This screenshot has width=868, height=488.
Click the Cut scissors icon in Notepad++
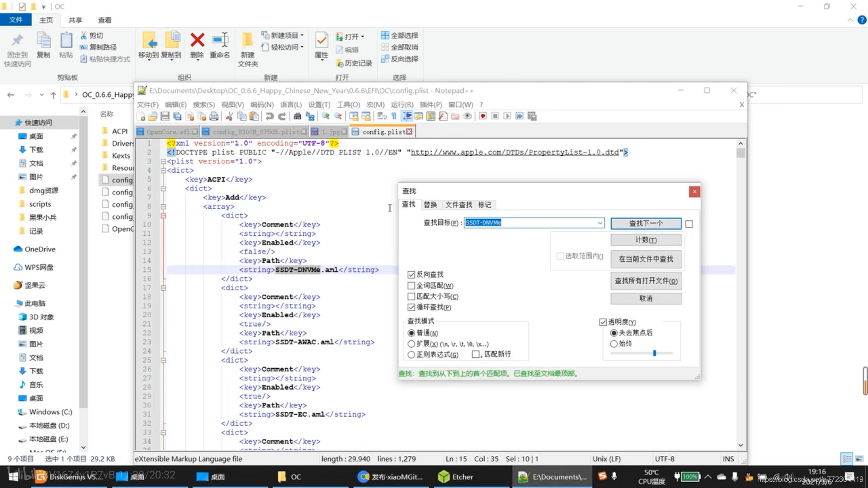(229, 117)
